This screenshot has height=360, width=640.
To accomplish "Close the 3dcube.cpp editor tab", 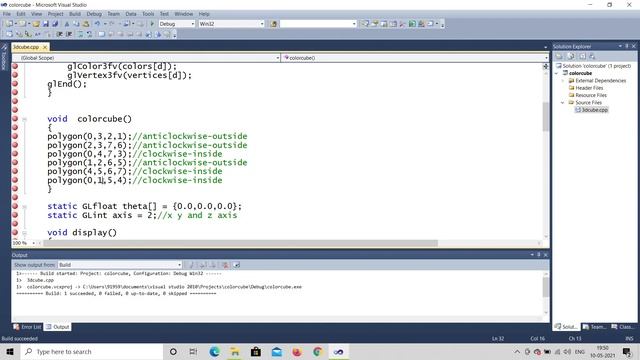I will coord(45,47).
